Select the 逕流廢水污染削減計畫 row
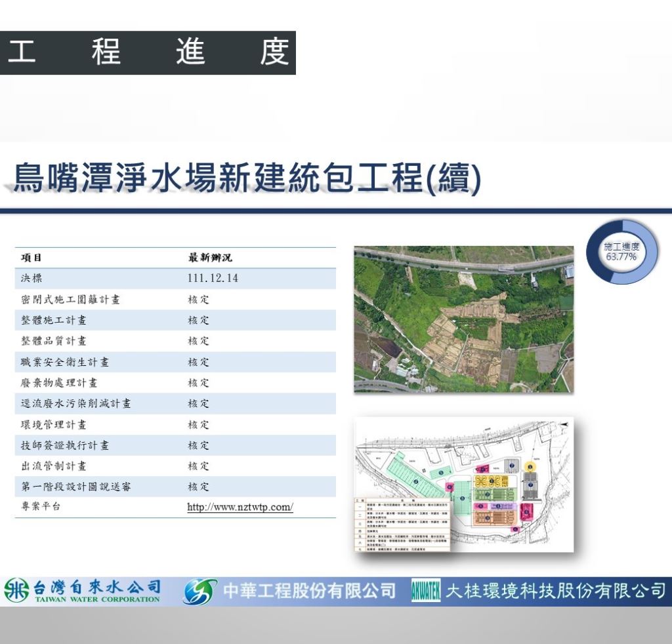The height and width of the screenshot is (644, 672). (x=75, y=403)
